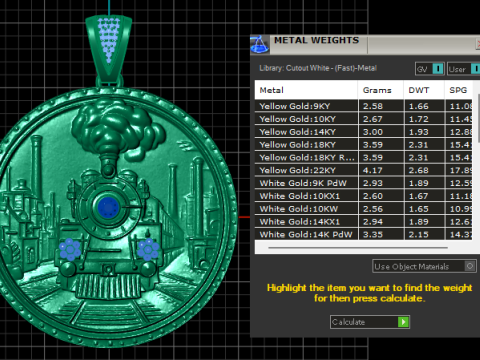The height and width of the screenshot is (360, 480).
Task: Enable the Use Object Materials option
Action: click(424, 266)
